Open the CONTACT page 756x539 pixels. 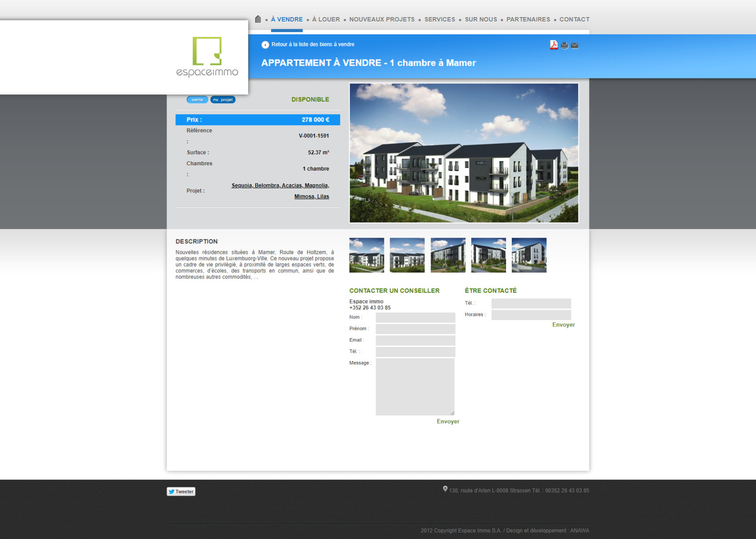coord(574,19)
